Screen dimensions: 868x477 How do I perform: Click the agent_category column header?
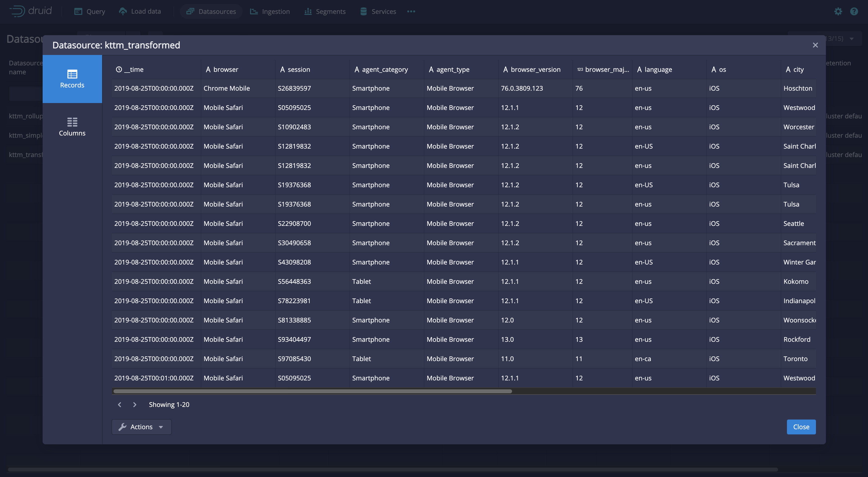pyautogui.click(x=384, y=69)
